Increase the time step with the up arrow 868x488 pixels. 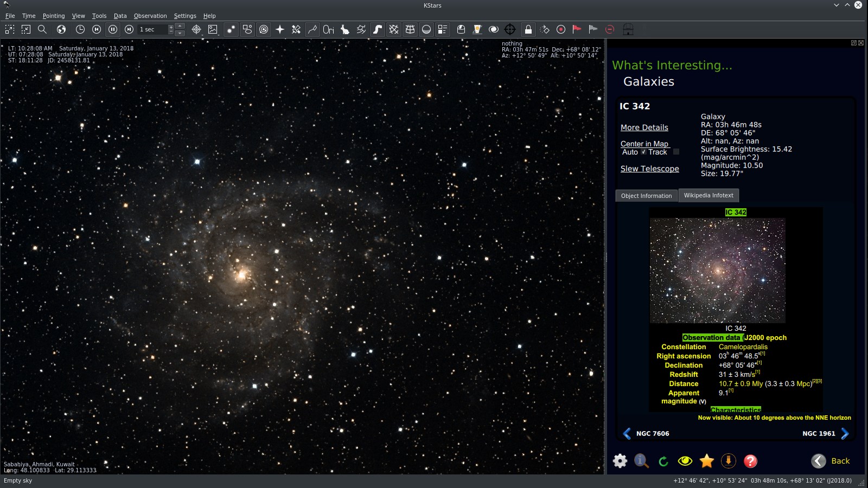[x=179, y=27]
